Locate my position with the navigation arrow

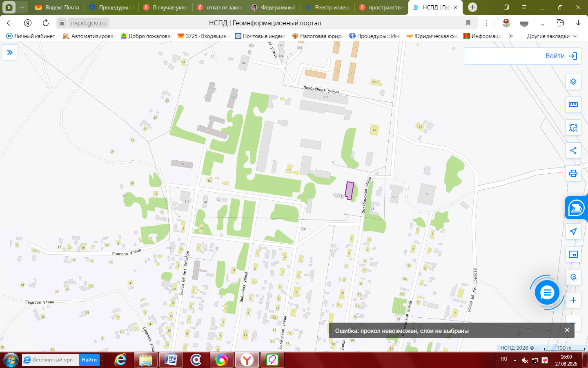point(573,231)
